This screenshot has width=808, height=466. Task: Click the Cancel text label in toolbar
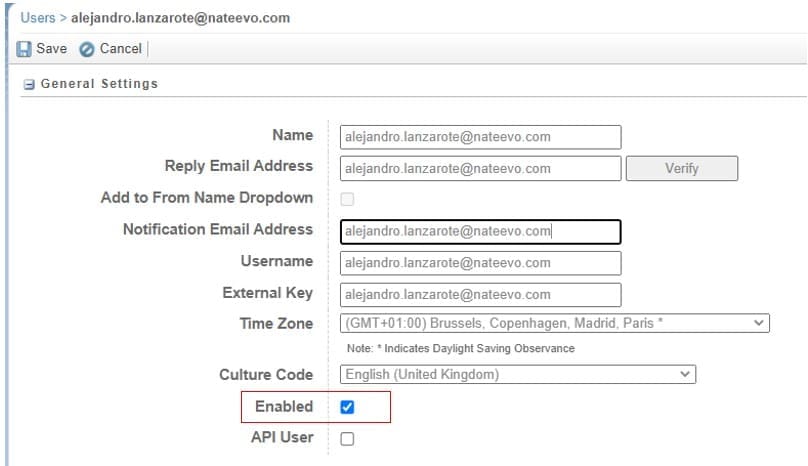[x=120, y=49]
